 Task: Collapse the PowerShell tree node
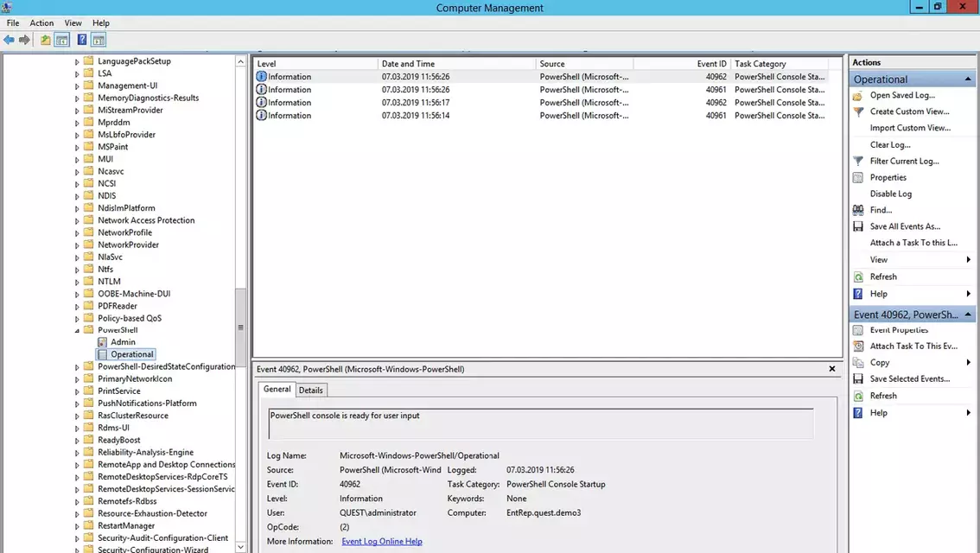click(x=78, y=331)
